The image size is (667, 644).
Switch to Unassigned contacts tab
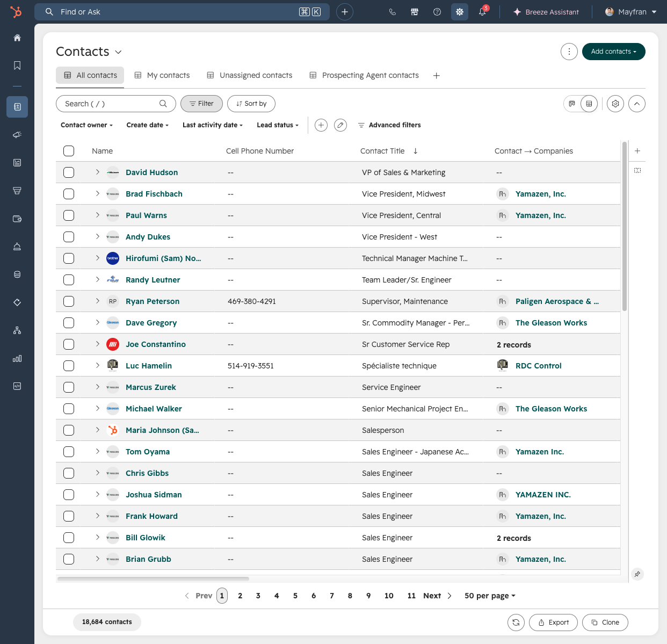pyautogui.click(x=250, y=75)
